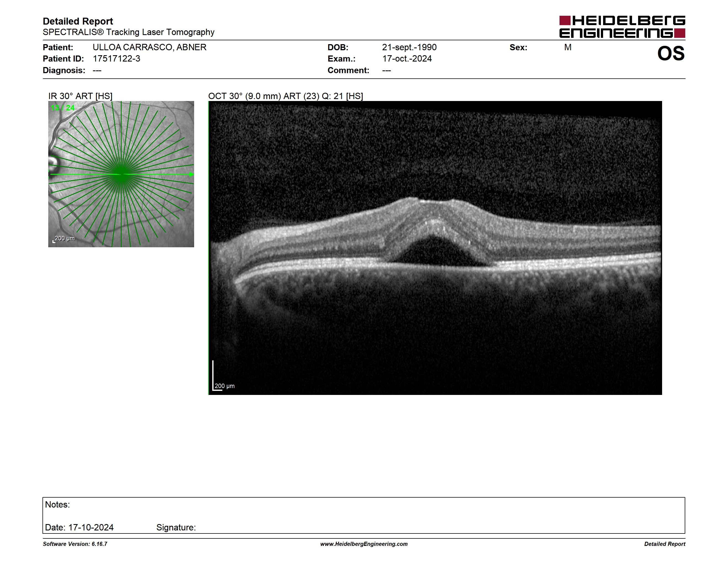Viewport: 728px width, 563px height.
Task: Click the Patient ID value 17517122-3
Action: click(x=116, y=59)
